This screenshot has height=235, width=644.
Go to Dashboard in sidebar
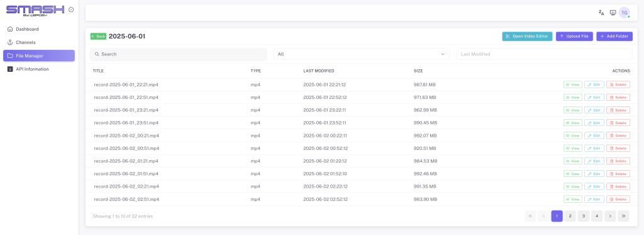pyautogui.click(x=27, y=29)
